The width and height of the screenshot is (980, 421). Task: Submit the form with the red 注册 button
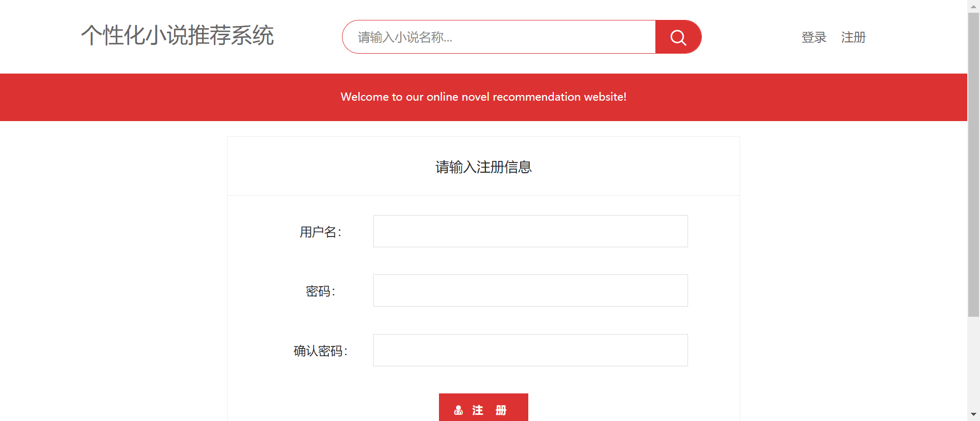click(483, 408)
